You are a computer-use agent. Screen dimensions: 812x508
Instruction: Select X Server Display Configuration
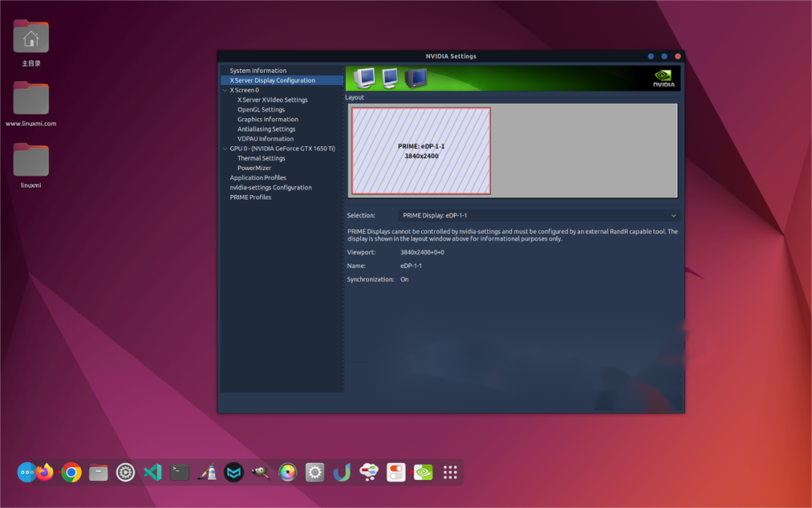282,81
